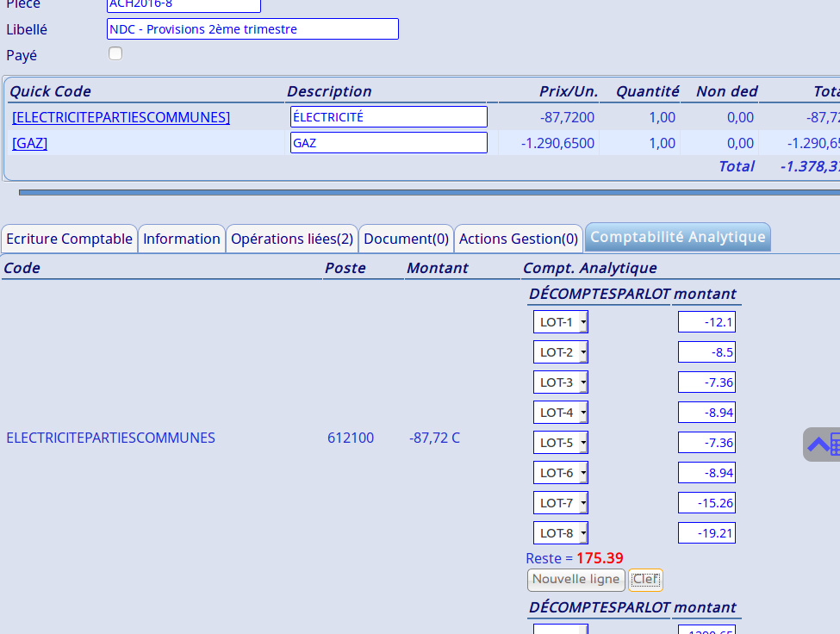This screenshot has height=634, width=840.
Task: Click the Libellé text field
Action: [252, 29]
